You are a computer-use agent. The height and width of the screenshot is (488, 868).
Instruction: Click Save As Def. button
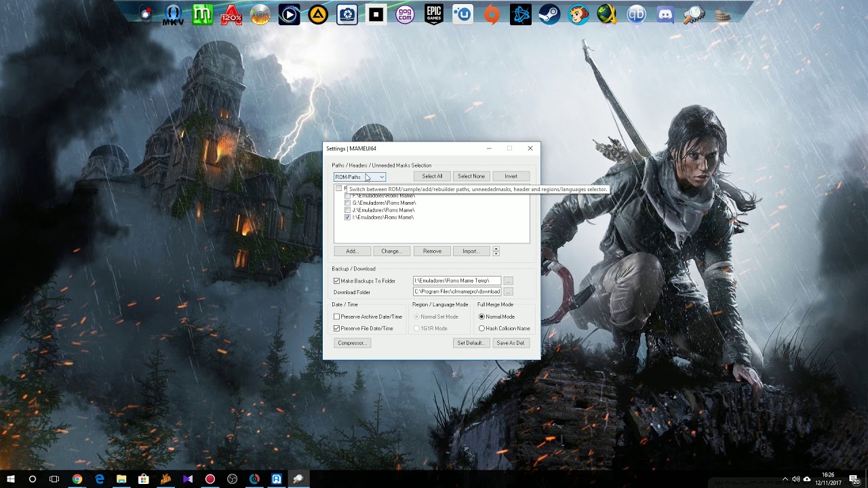[x=511, y=343]
